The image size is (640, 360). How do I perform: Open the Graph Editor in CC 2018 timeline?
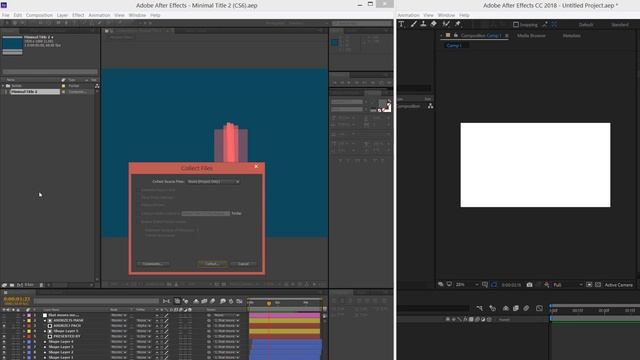[x=539, y=308]
